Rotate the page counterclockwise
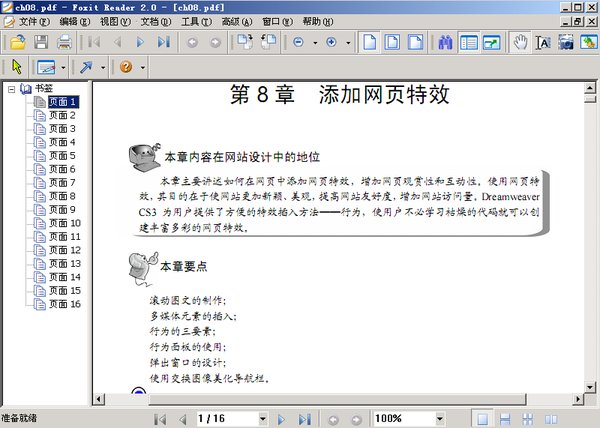The width and height of the screenshot is (600, 428). [269, 42]
